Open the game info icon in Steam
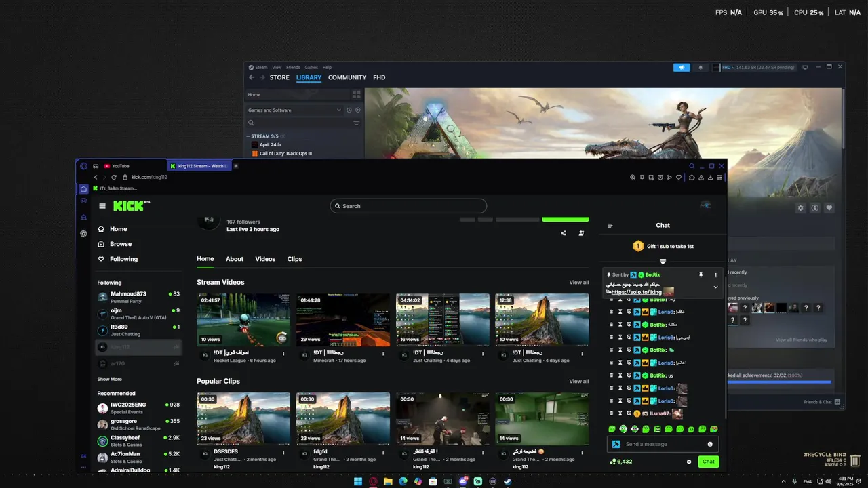868x488 pixels. click(814, 208)
